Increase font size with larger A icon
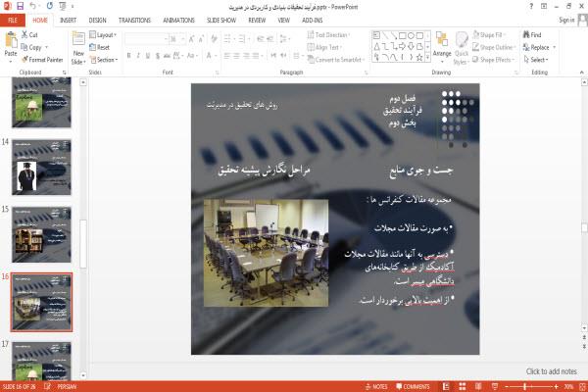 (x=192, y=38)
